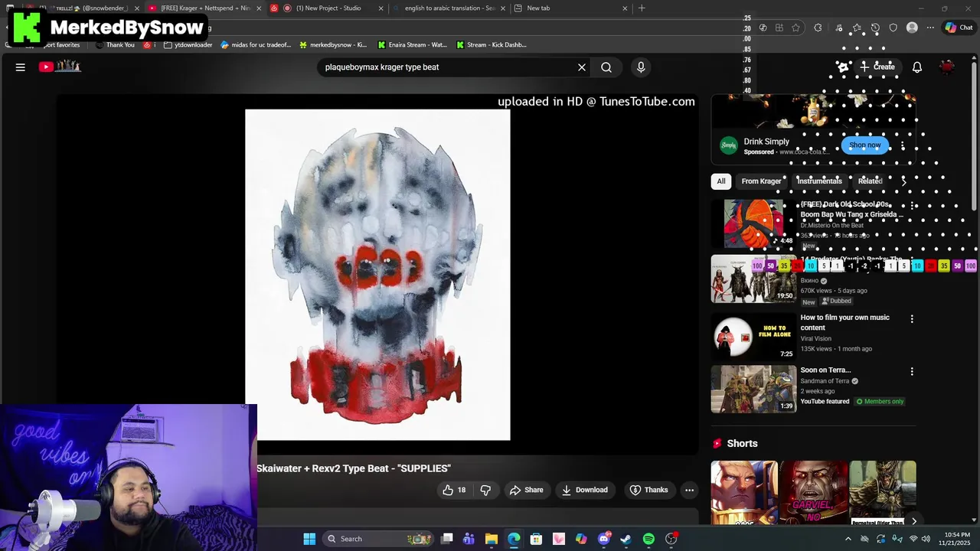This screenshot has width=980, height=551.
Task: Open Edge extensions puzzle icon
Action: [x=818, y=28]
